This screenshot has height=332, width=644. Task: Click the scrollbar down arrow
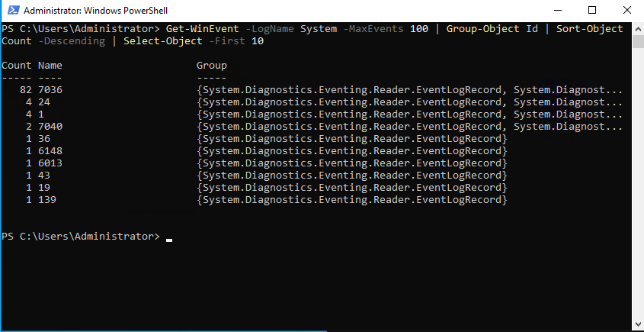point(637,325)
